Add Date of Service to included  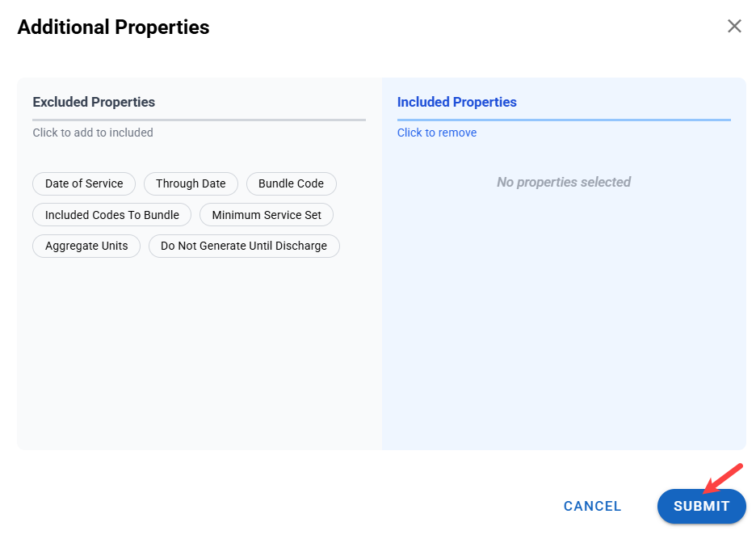(x=84, y=183)
